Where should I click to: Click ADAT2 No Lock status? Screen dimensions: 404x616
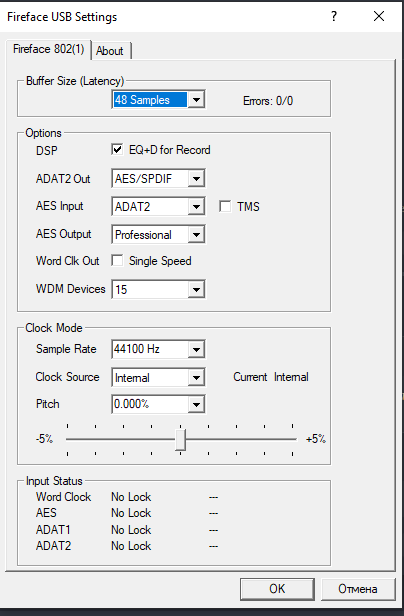click(x=131, y=546)
